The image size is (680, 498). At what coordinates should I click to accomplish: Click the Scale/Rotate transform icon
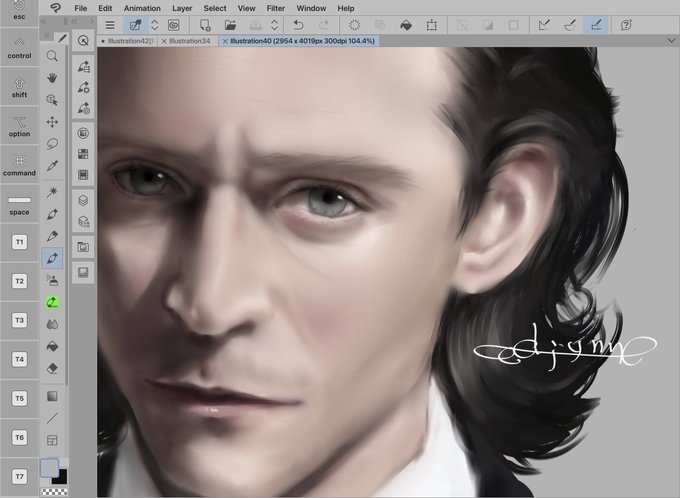coord(432,25)
